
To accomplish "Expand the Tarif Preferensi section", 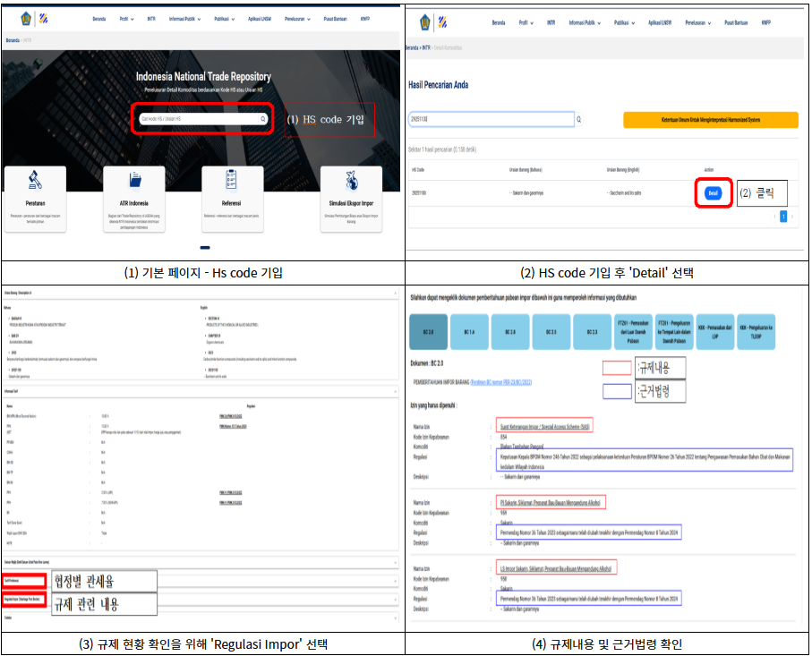I will (x=200, y=581).
